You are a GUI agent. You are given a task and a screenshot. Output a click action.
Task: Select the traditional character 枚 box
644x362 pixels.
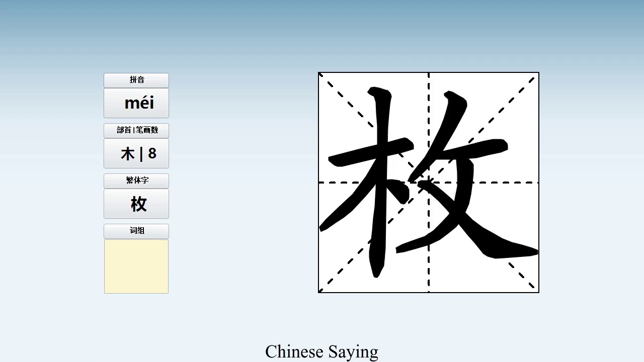pyautogui.click(x=136, y=204)
